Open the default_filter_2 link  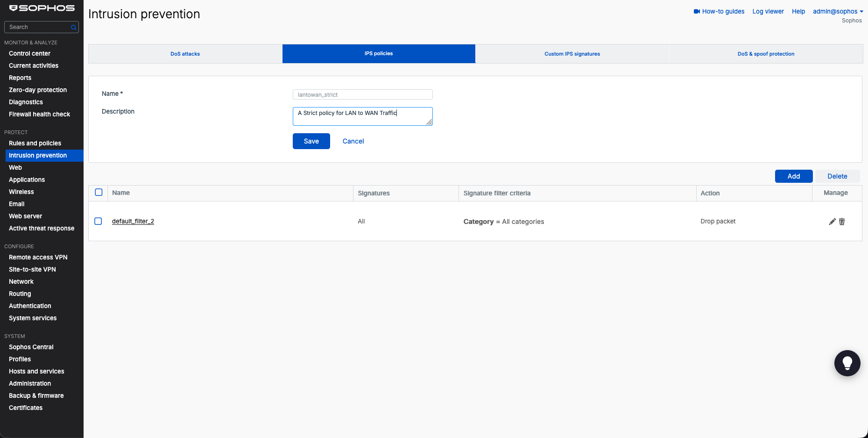coord(133,221)
